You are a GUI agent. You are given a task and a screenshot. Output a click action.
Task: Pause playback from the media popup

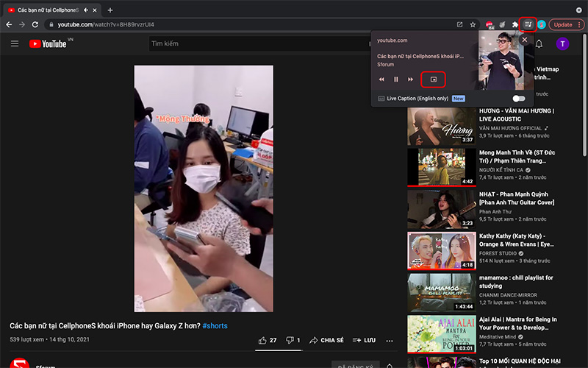[x=395, y=79]
